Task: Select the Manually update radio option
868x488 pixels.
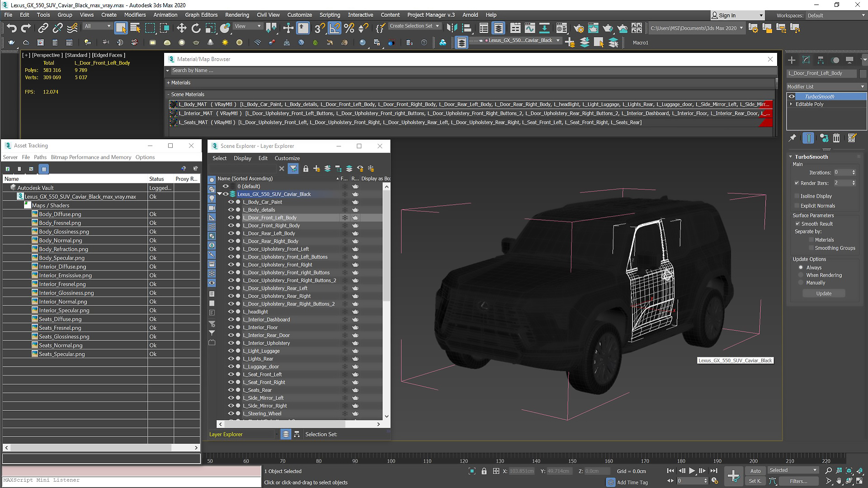Action: [801, 283]
